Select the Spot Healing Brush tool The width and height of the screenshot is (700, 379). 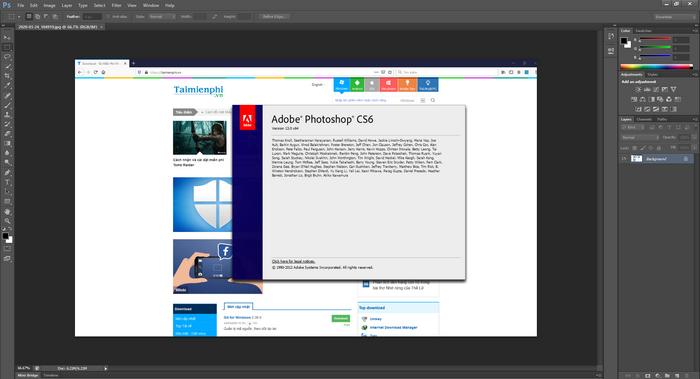pyautogui.click(x=7, y=96)
